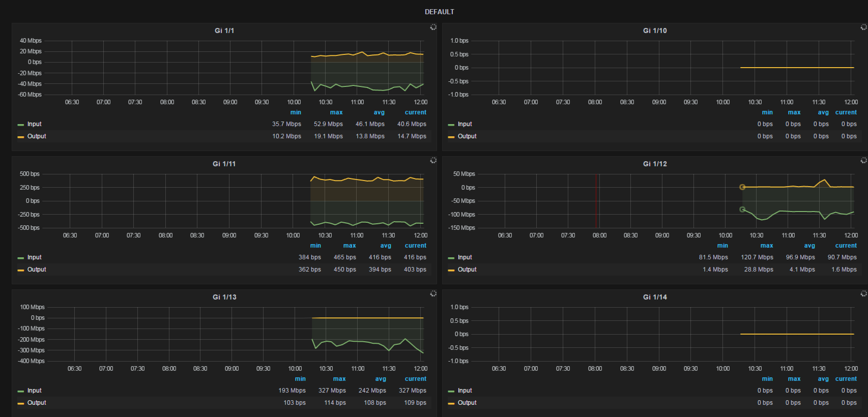Sort Gi 1/12 legend by current column
The image size is (868, 417).
point(846,246)
